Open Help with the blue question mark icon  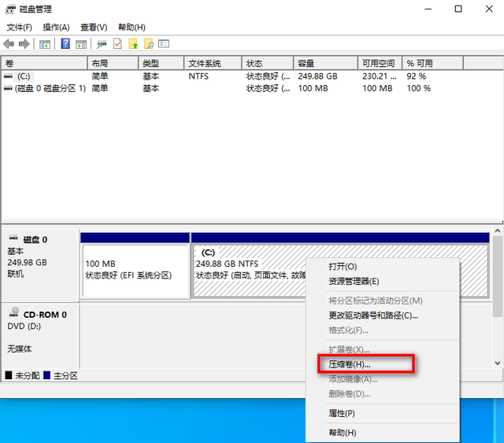click(x=65, y=43)
